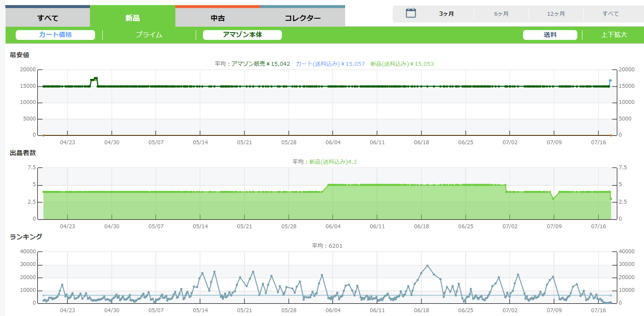Click 上下拡大 to expand chart vertically
The height and width of the screenshot is (316, 644).
click(x=613, y=35)
